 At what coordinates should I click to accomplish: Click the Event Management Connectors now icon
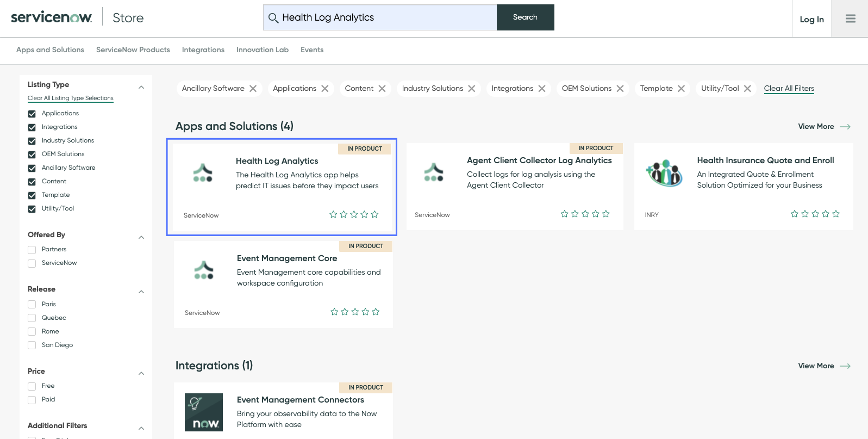pyautogui.click(x=204, y=412)
